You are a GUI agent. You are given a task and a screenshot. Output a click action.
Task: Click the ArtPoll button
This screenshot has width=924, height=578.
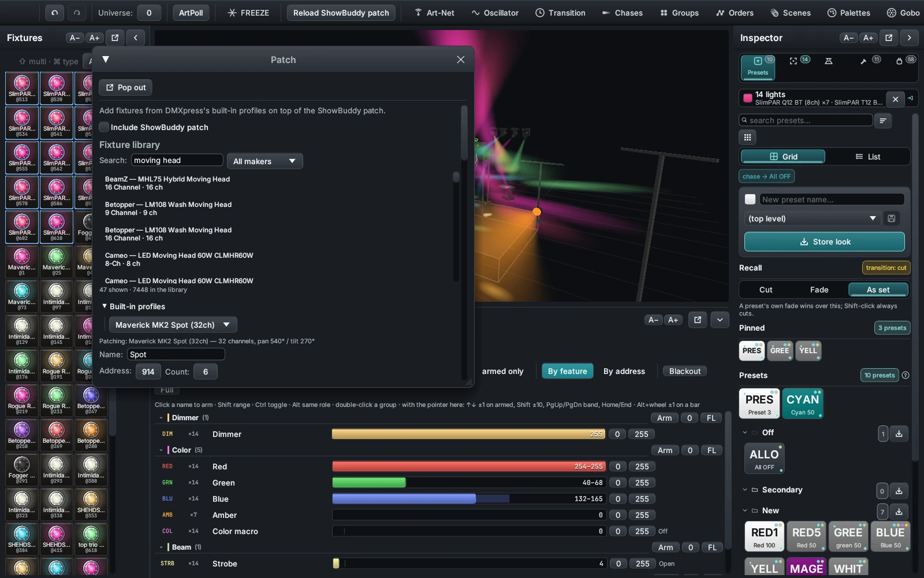[x=191, y=13]
